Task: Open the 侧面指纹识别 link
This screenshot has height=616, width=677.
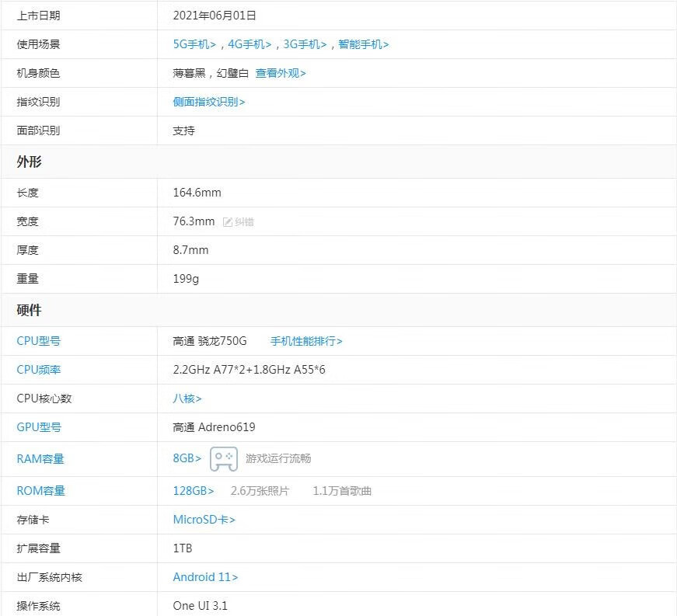Action: coord(208,102)
